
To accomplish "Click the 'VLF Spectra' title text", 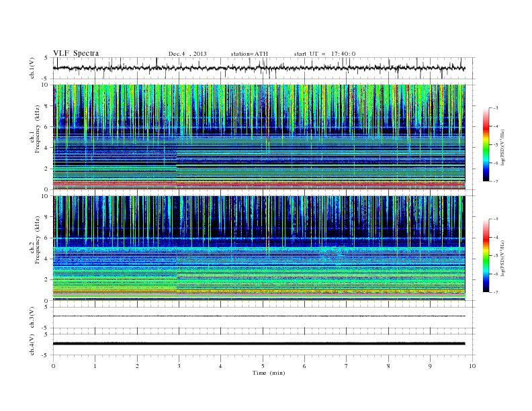I will 76,53.
